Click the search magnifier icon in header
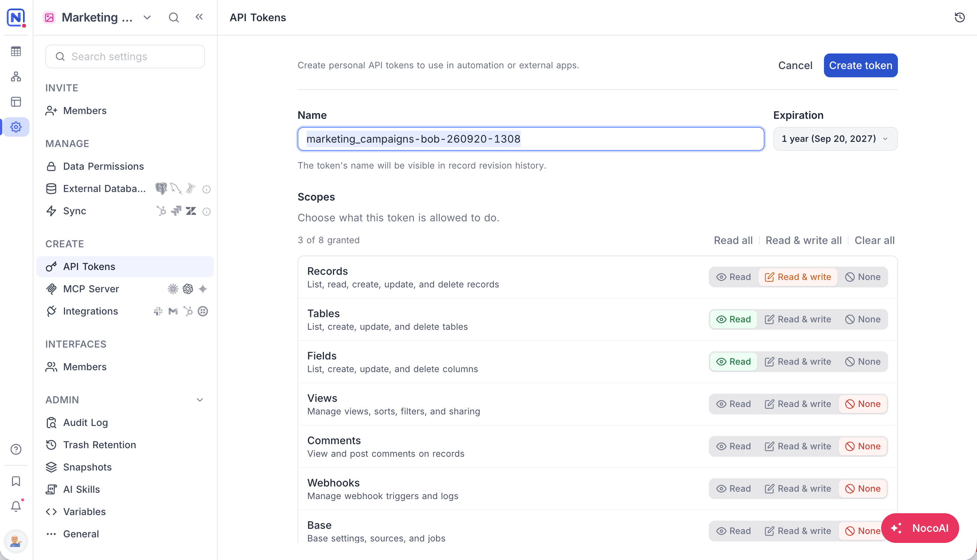Viewport: 977px width, 560px height. pos(174,17)
